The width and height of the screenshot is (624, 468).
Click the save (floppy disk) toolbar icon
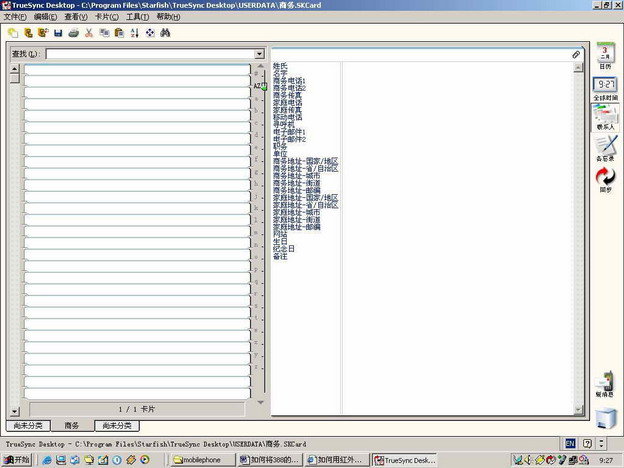click(58, 33)
